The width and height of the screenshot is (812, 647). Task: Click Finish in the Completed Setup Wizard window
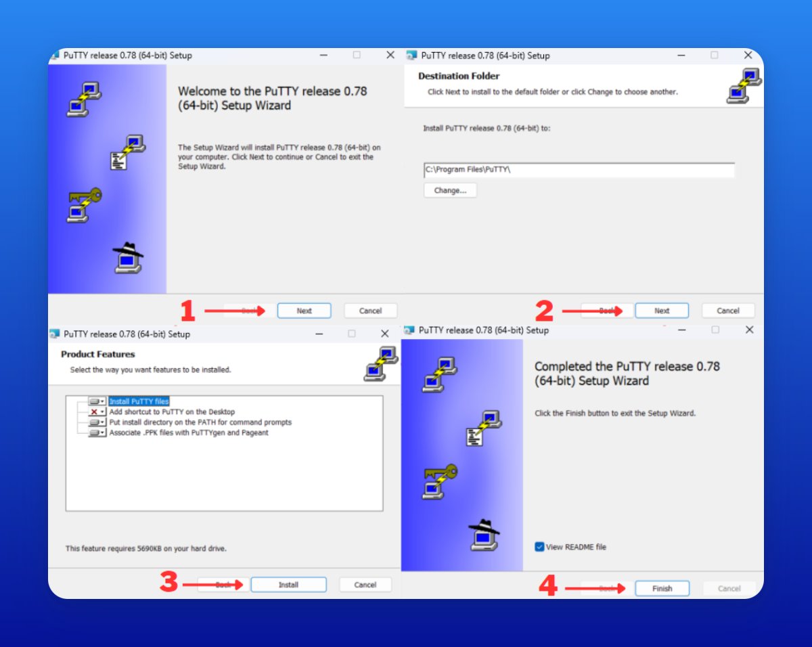(662, 588)
